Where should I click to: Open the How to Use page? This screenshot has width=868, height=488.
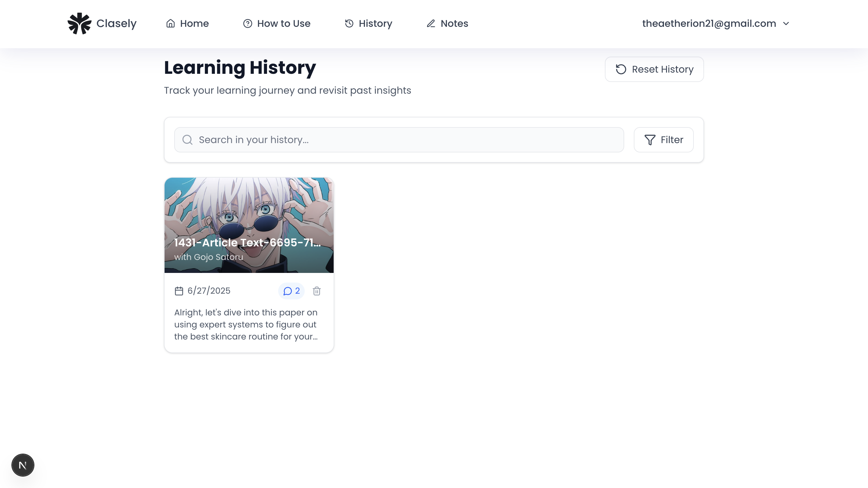[x=277, y=23]
